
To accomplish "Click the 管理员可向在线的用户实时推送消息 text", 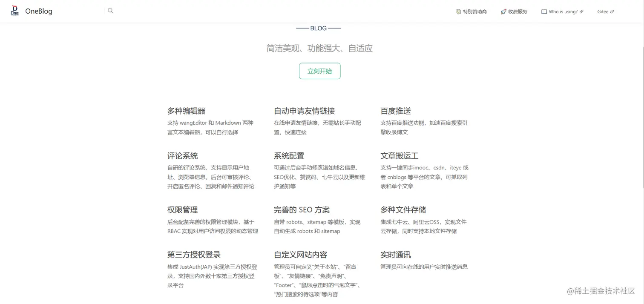I will tap(424, 267).
